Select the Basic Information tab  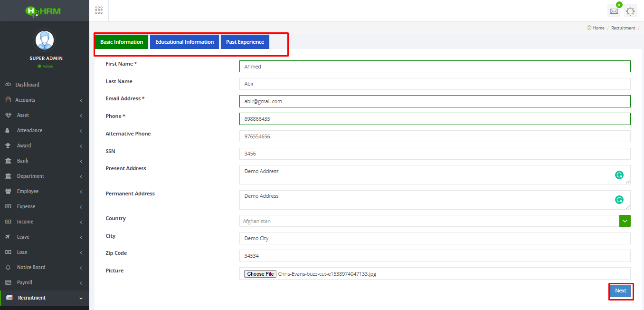coord(122,42)
